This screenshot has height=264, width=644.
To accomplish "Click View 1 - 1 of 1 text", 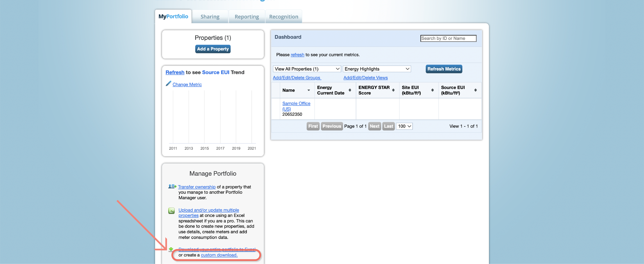I will pyautogui.click(x=463, y=126).
